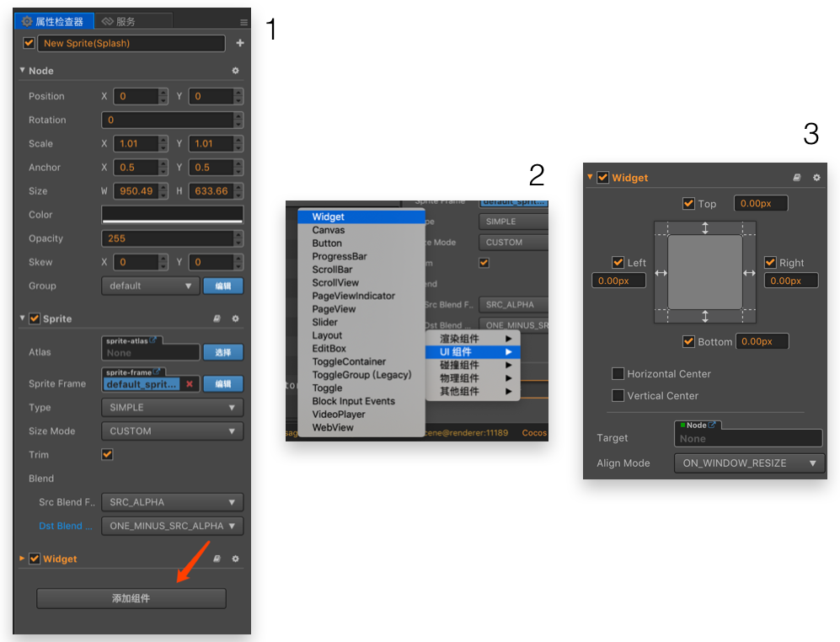Toggle collapsed Widget component checkbox in inspector
Screen dimensions: 840x642
pos(35,559)
